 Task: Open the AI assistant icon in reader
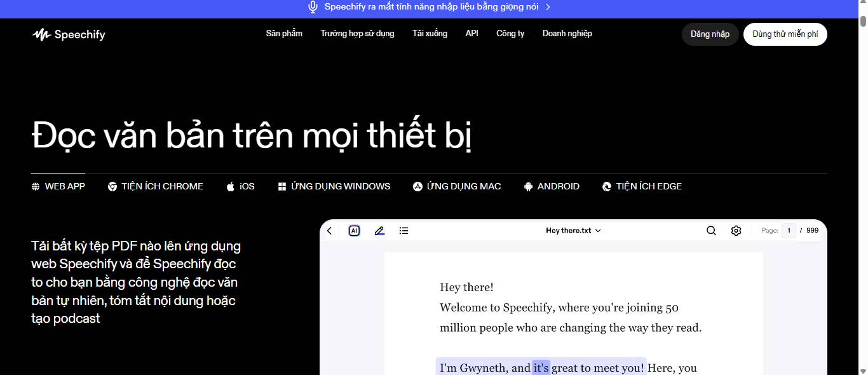click(355, 231)
